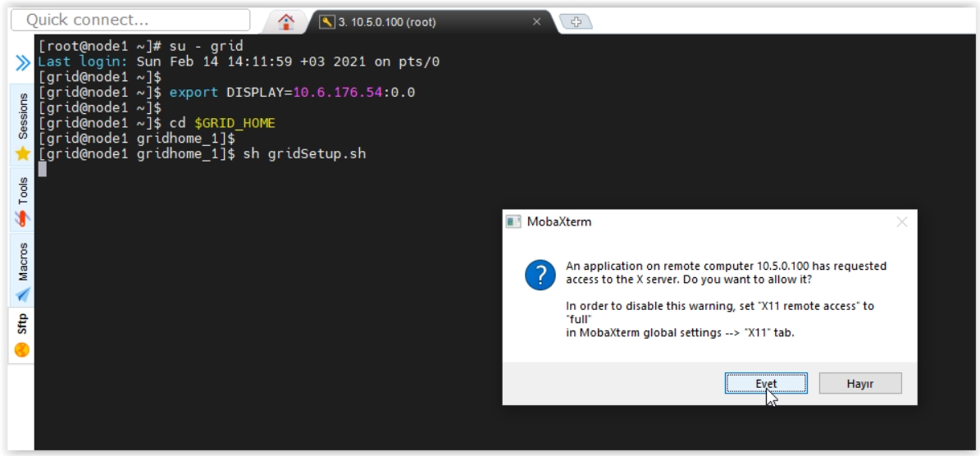Screen dimensions: 980x456
Task: Click the wrench icon on session tab
Action: click(327, 22)
